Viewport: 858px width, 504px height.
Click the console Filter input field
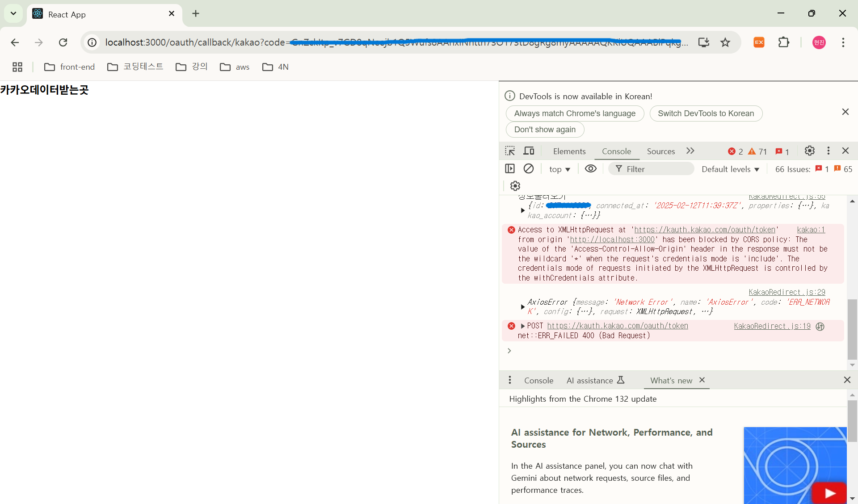point(652,169)
